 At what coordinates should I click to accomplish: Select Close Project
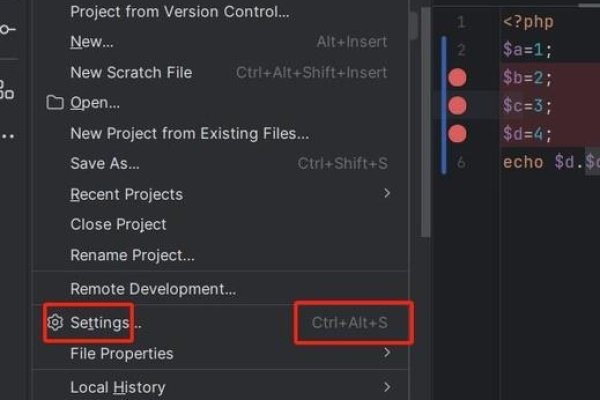tap(118, 224)
